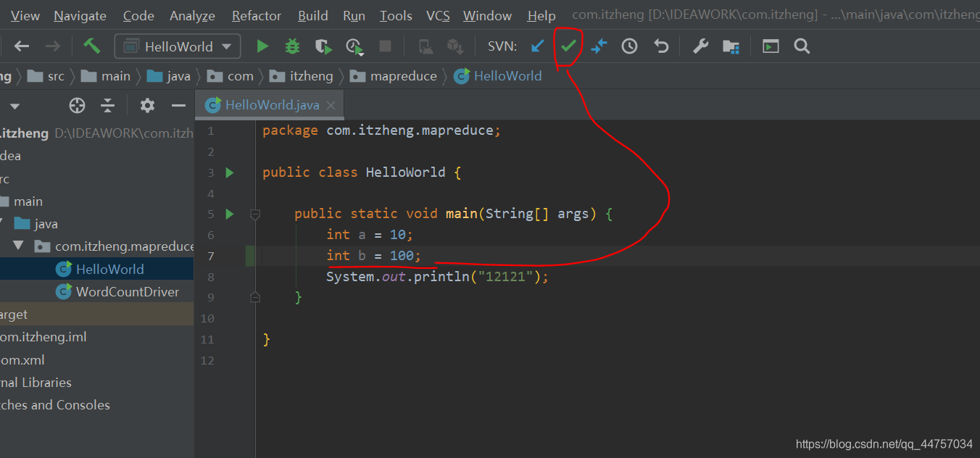Click the run gutter arrow beside the class declaration
The width and height of the screenshot is (980, 458).
(x=230, y=172)
